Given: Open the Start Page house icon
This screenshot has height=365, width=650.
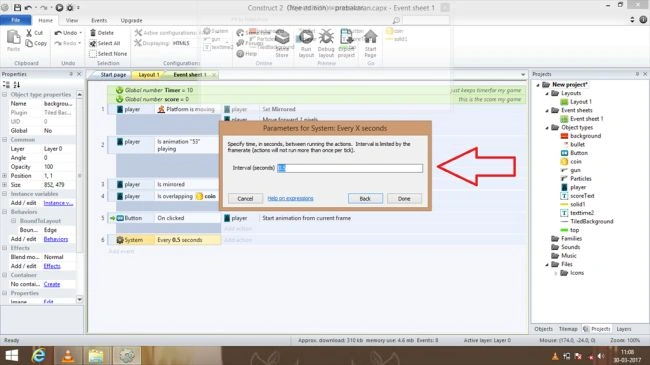Looking at the screenshot, I should click(371, 37).
